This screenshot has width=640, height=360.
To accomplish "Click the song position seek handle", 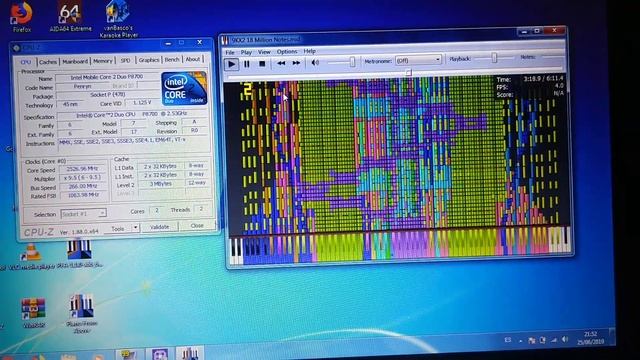I will point(408,73).
